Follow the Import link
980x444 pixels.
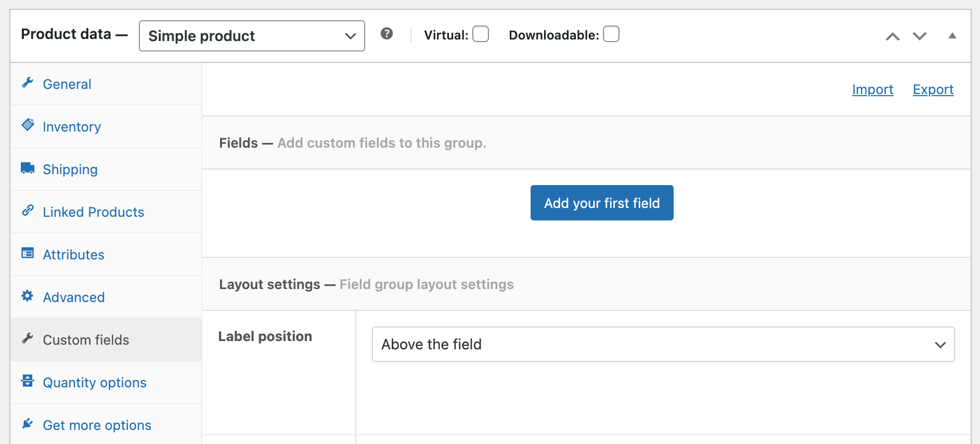tap(872, 89)
